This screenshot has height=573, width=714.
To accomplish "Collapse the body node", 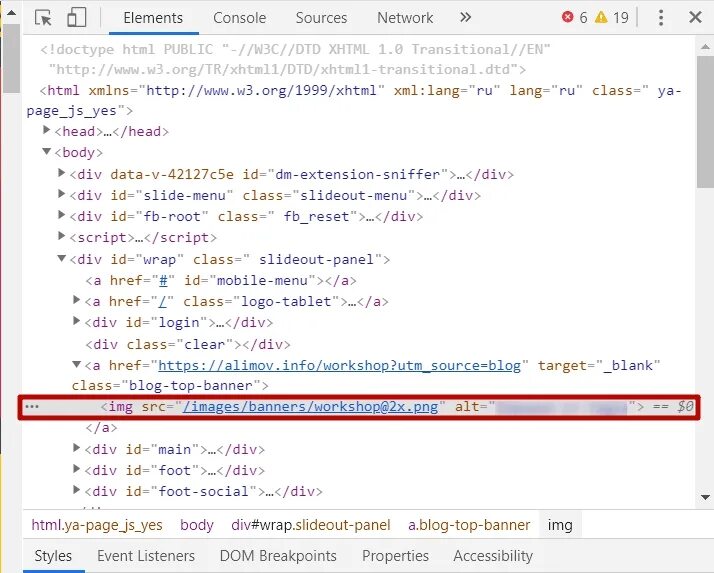I will (46, 151).
